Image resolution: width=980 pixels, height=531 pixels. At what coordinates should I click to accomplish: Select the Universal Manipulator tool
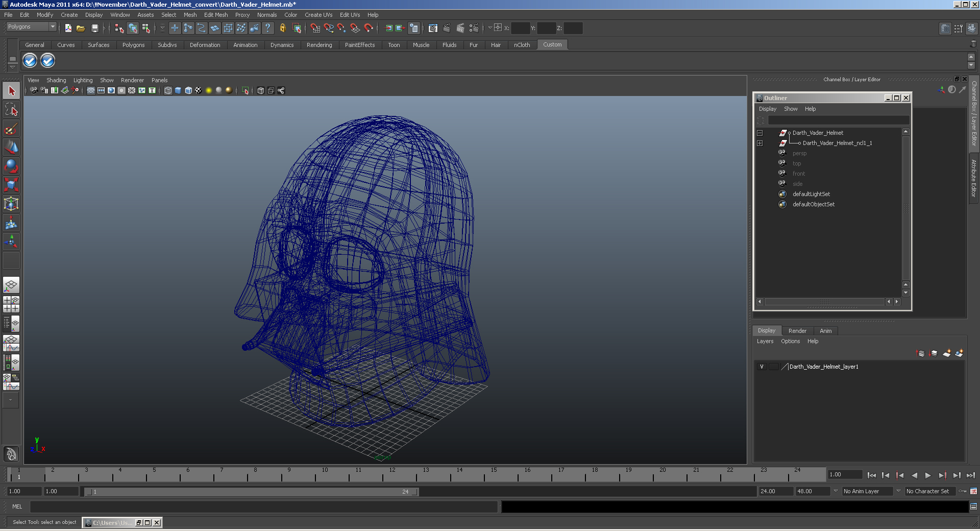11,204
